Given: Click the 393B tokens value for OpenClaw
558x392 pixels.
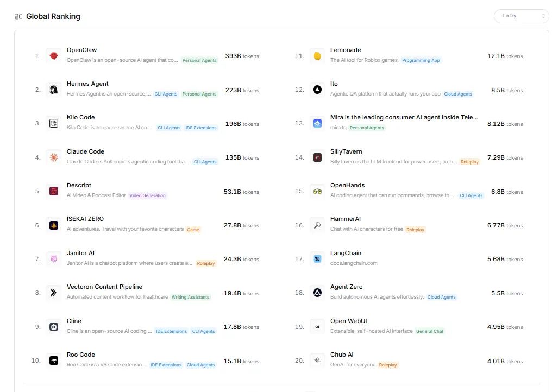Looking at the screenshot, I should 242,56.
